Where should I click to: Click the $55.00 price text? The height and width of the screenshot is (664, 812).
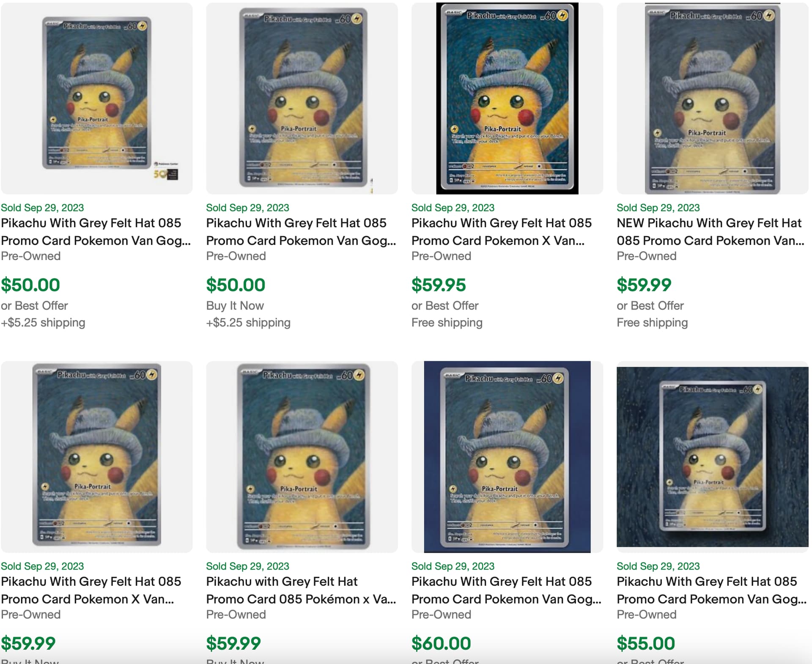pos(646,644)
